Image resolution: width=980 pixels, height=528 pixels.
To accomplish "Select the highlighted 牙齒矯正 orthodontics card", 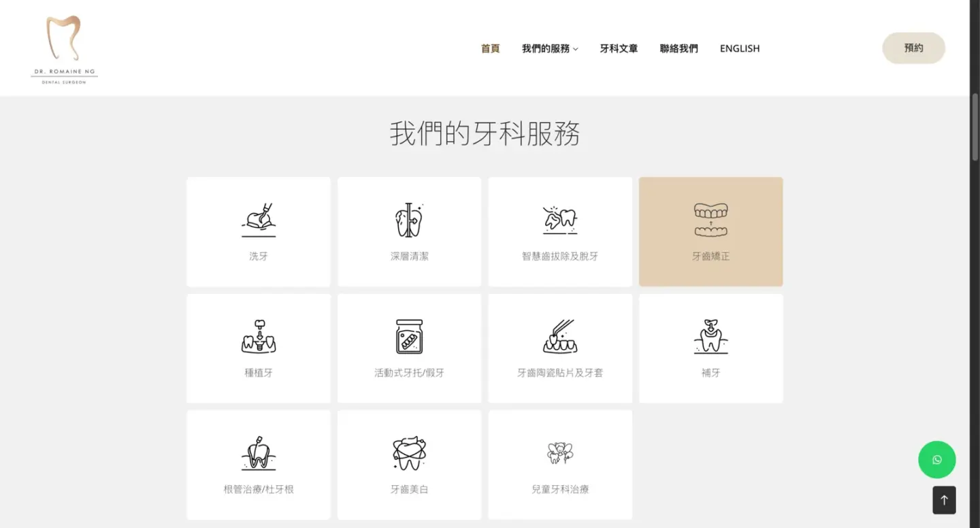I will (710, 232).
